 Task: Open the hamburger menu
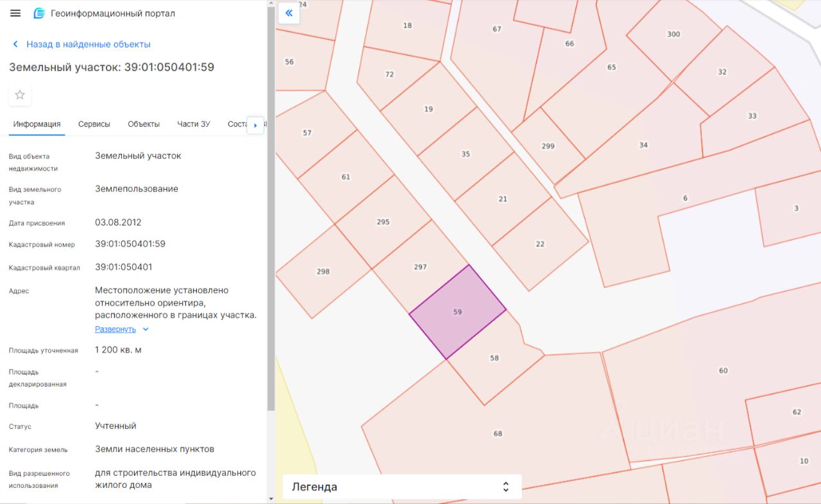point(16,13)
